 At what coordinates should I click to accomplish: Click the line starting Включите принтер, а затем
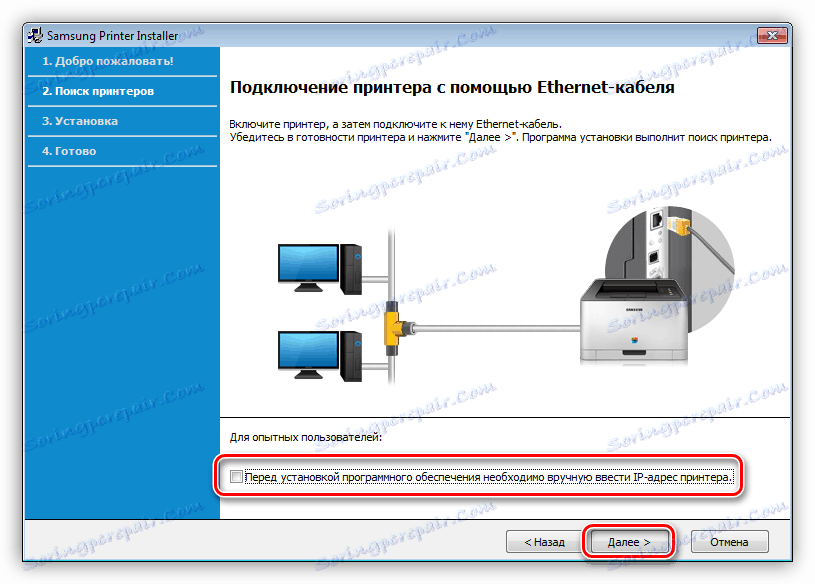(396, 124)
